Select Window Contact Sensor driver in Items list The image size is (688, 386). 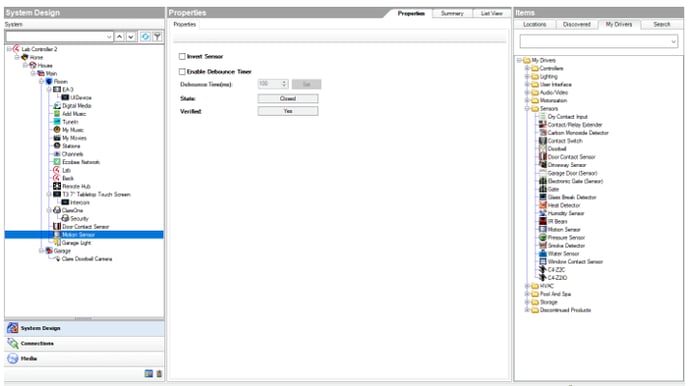(x=575, y=261)
